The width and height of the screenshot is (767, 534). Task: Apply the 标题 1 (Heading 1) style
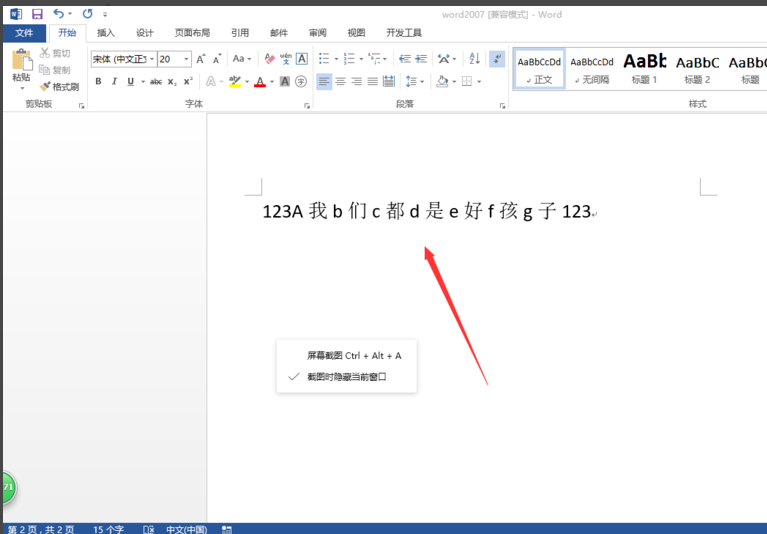(x=644, y=69)
